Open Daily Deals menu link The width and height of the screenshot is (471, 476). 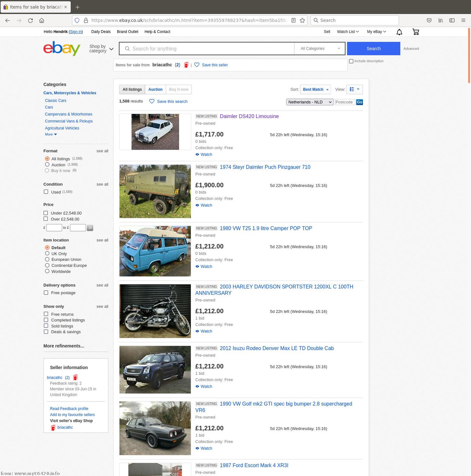pyautogui.click(x=101, y=32)
